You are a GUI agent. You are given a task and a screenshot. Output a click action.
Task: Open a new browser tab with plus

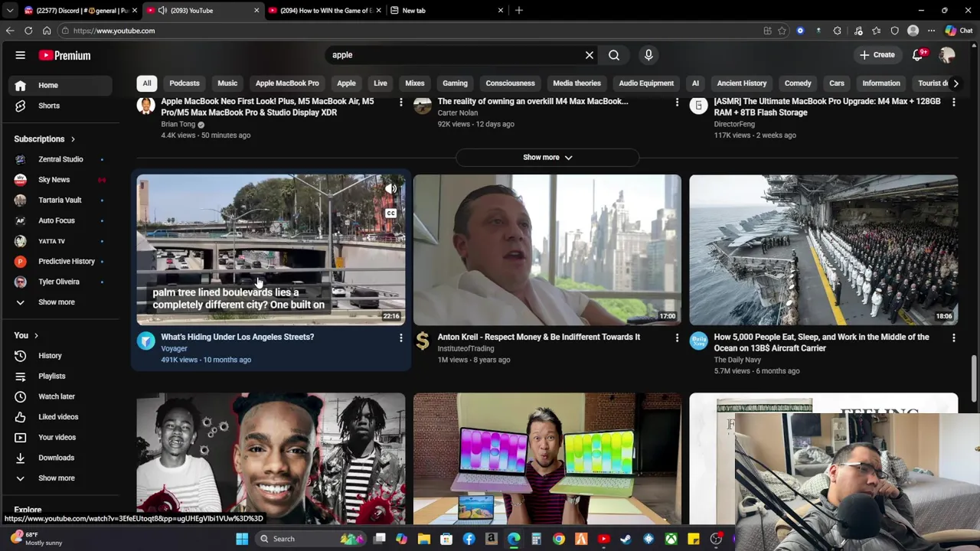click(519, 11)
